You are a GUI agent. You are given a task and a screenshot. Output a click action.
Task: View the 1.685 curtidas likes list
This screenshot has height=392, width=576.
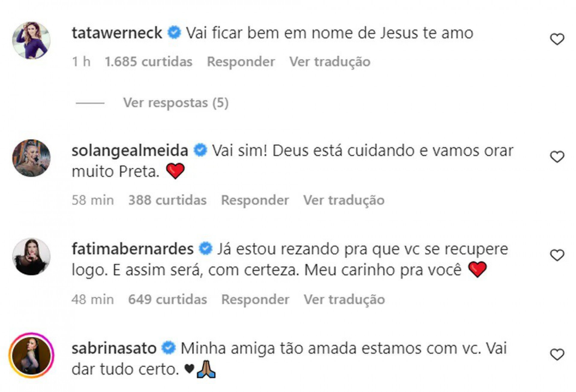[x=148, y=62]
